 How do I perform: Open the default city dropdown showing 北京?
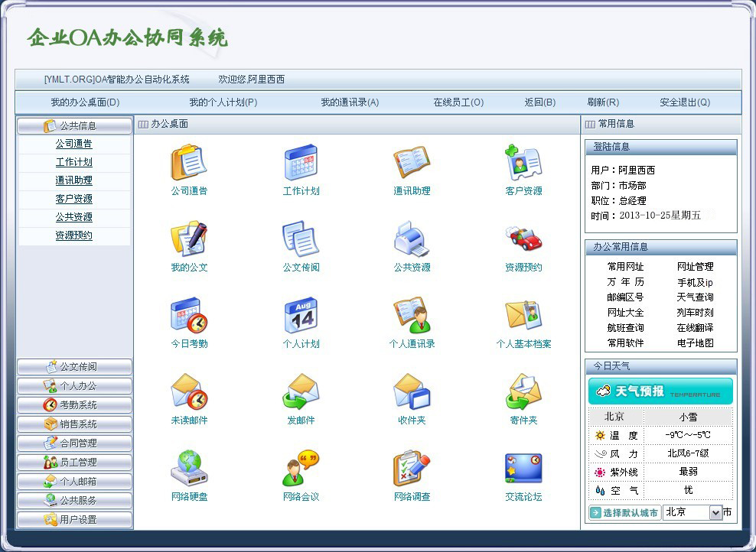[x=692, y=512]
